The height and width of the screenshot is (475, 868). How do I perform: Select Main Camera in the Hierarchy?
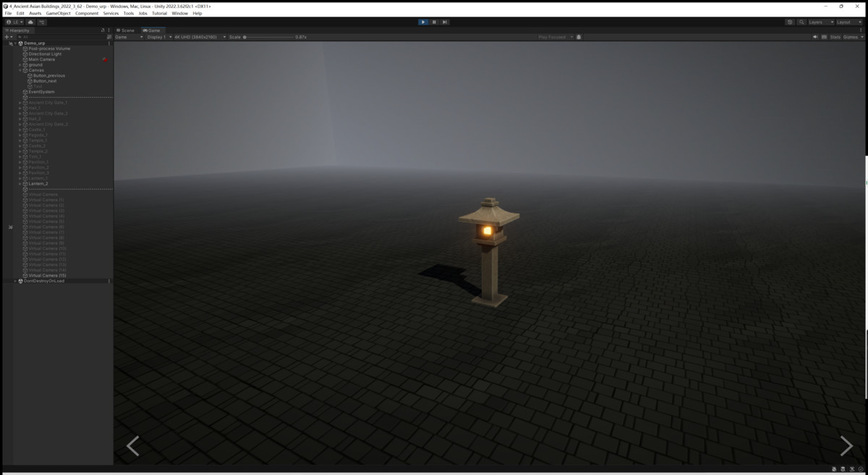click(41, 59)
